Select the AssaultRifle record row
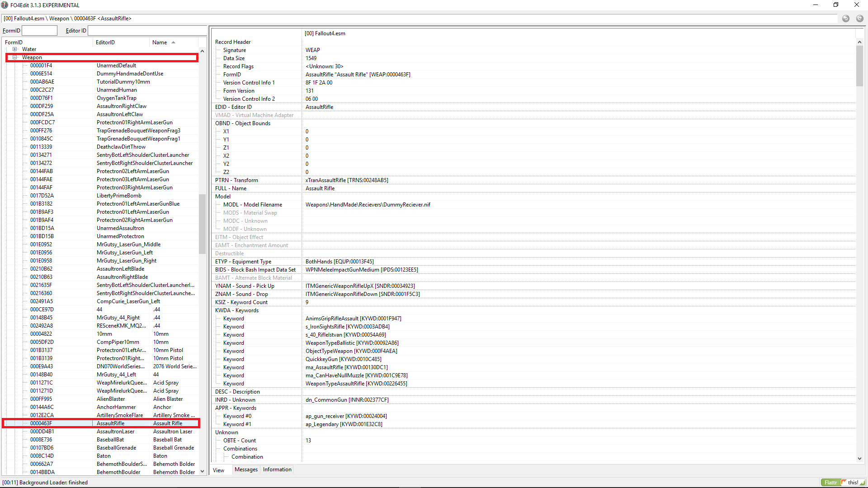The image size is (868, 488). point(111,423)
